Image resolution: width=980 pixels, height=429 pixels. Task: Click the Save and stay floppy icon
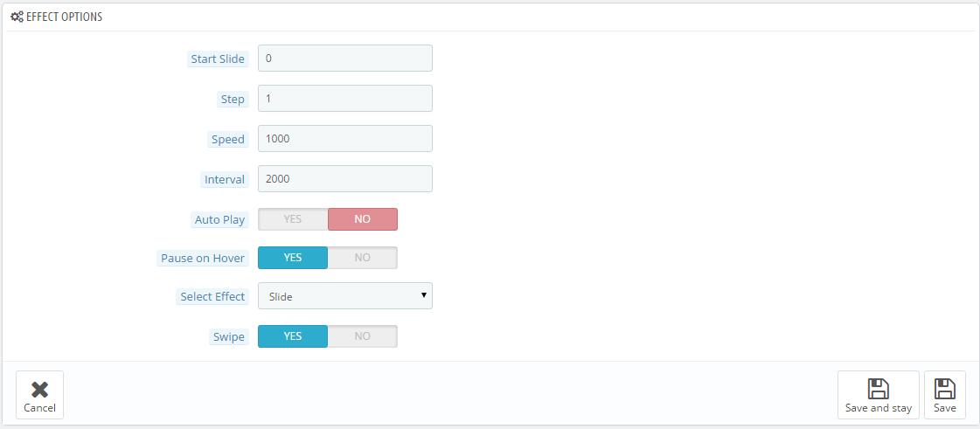click(878, 389)
